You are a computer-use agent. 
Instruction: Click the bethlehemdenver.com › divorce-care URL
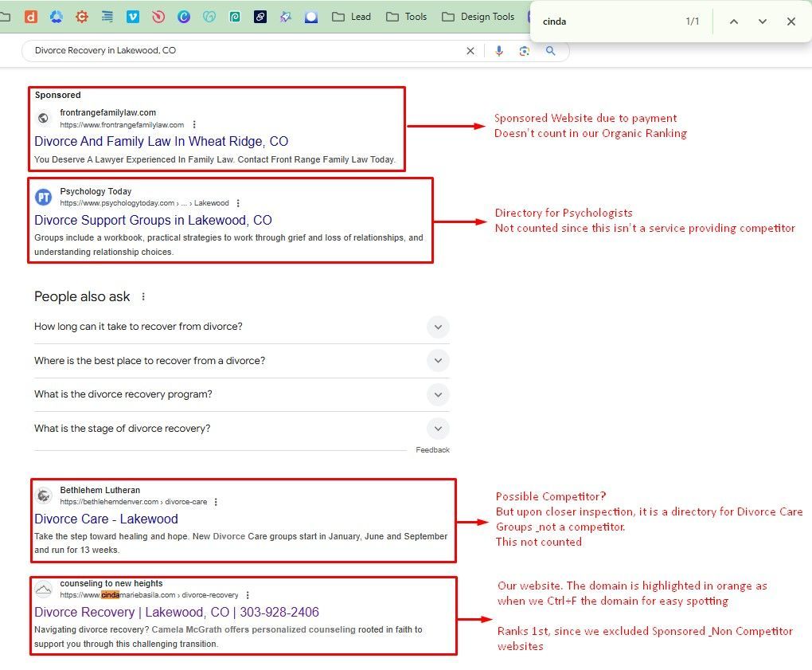[134, 502]
